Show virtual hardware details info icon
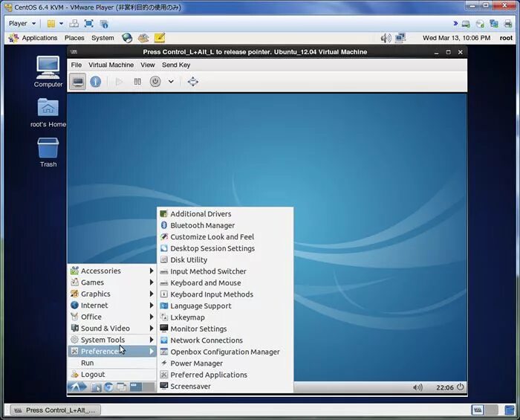This screenshot has width=520, height=420. pyautogui.click(x=96, y=82)
